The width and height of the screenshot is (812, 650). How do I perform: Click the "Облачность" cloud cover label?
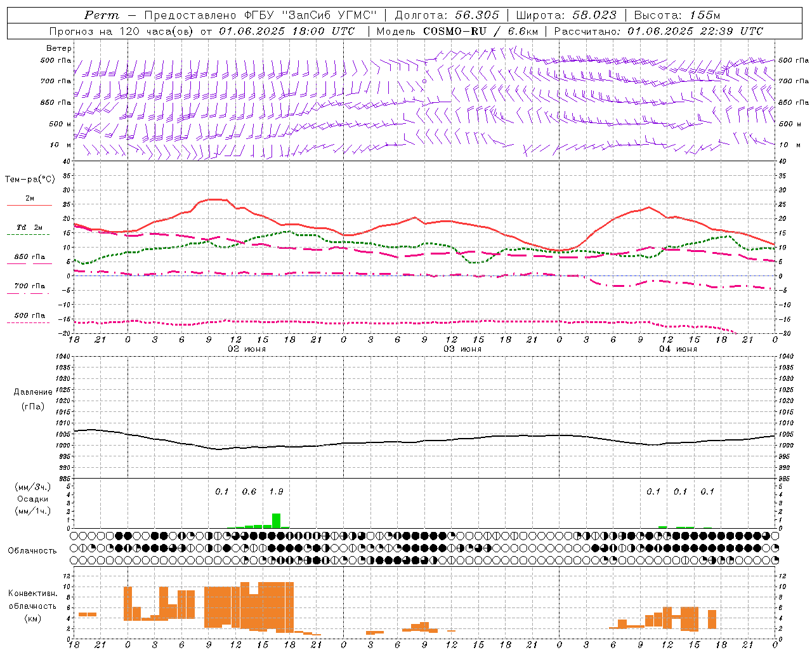click(x=32, y=550)
